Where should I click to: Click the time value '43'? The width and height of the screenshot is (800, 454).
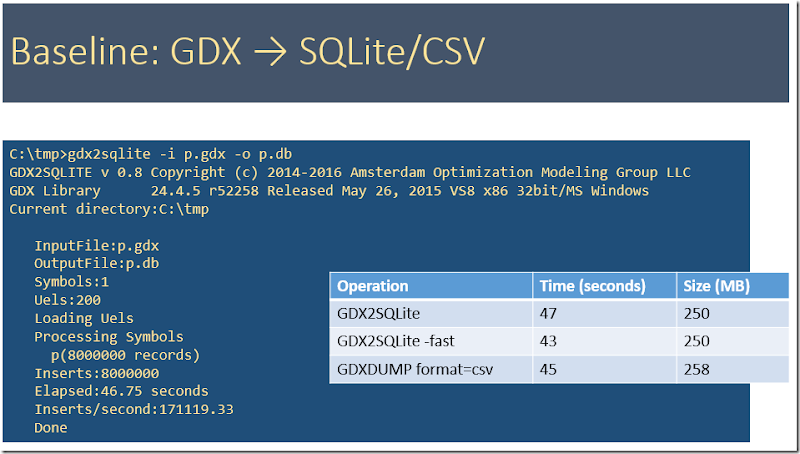[x=548, y=341]
